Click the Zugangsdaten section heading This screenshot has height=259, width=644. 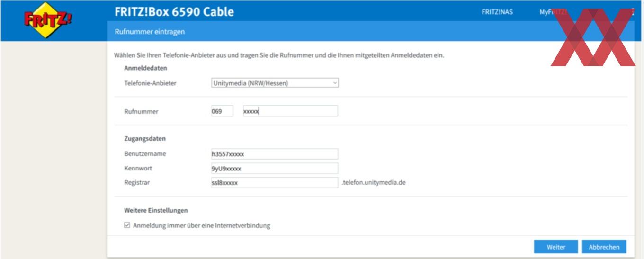(145, 139)
